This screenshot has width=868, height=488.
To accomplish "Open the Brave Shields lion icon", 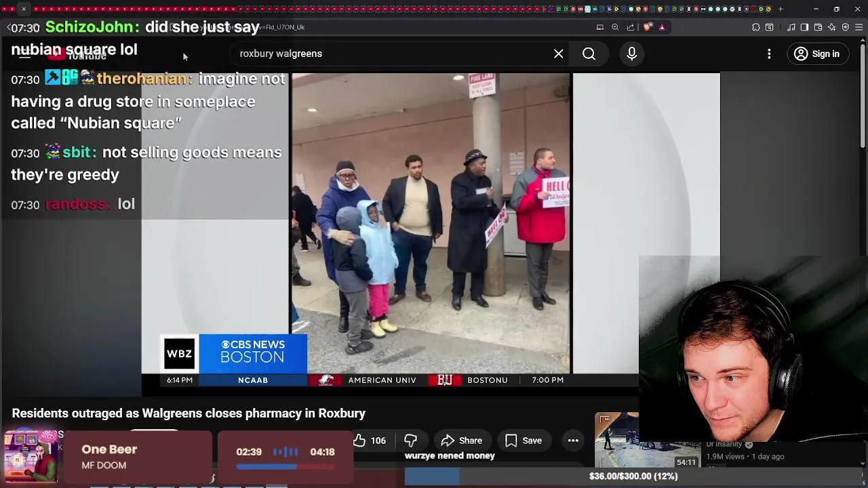I will 648,27.
